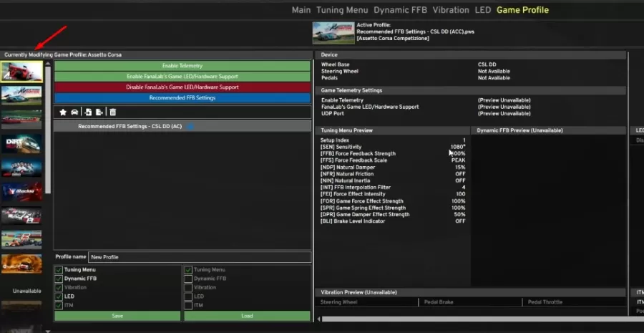Click the car icon in profile toolbar

pos(74,112)
